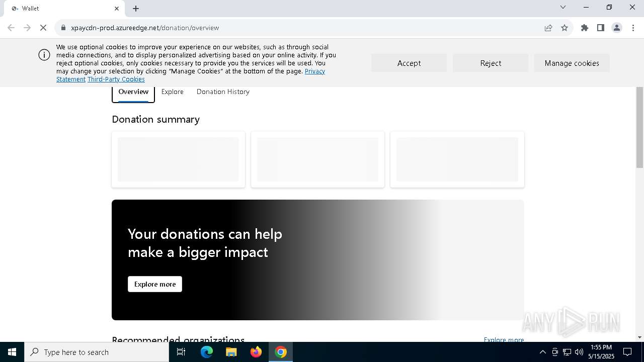
Task: Open the Privacy Statement link
Action: (315, 71)
